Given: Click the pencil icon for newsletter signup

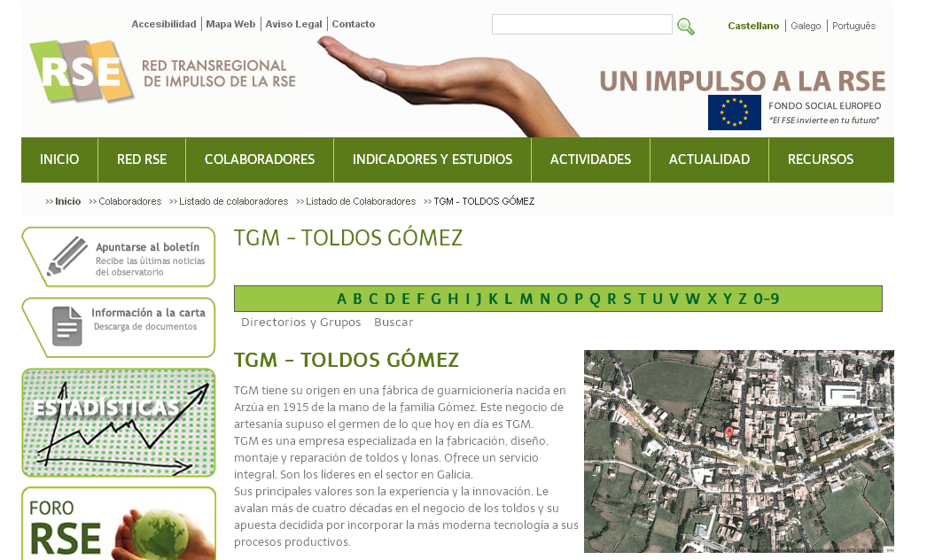Looking at the screenshot, I should 66,256.
